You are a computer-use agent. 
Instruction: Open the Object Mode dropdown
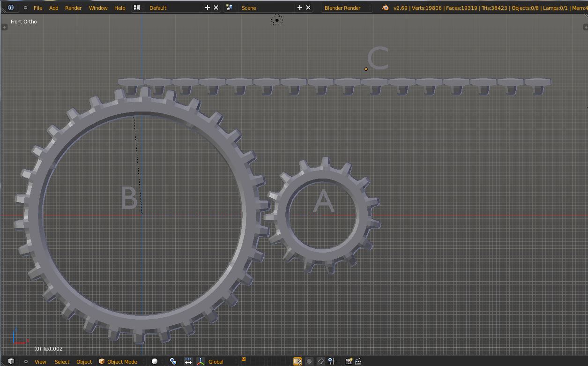(x=122, y=361)
